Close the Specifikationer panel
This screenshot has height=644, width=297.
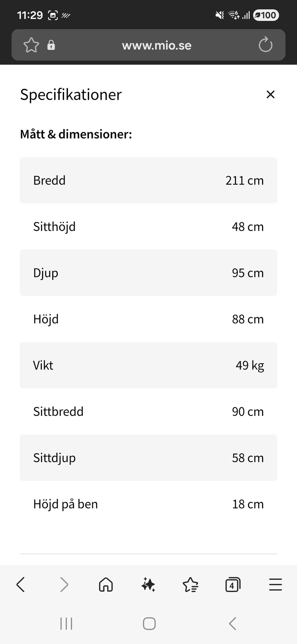(x=270, y=94)
